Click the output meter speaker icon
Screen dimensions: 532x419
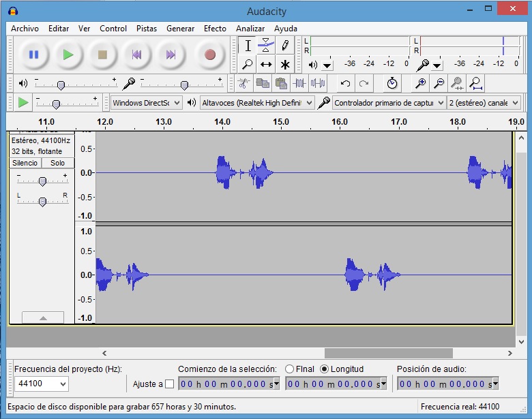click(313, 65)
